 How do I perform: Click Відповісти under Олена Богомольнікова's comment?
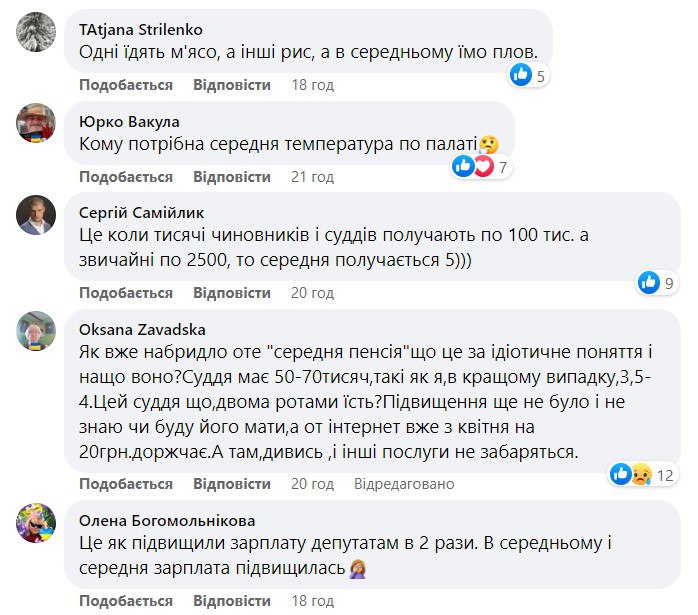coord(232,600)
